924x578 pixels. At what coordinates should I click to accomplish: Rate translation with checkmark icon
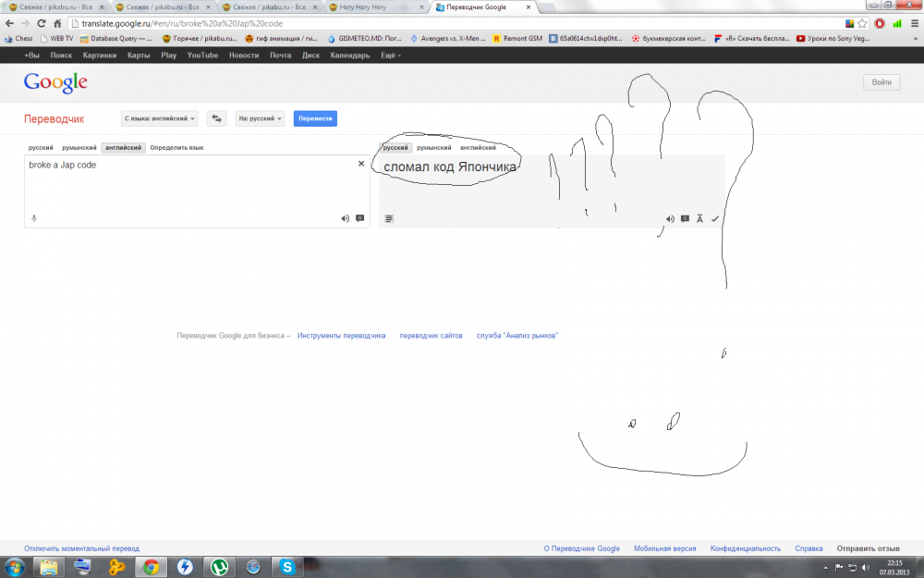click(715, 219)
